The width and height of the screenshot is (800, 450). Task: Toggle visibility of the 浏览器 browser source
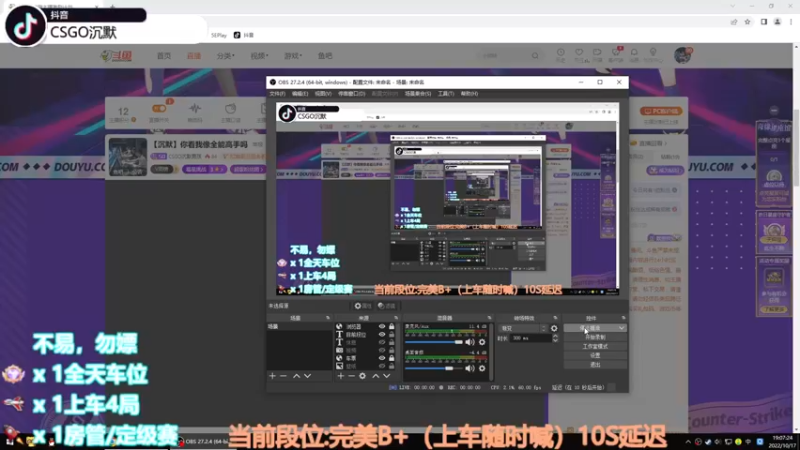pos(382,327)
